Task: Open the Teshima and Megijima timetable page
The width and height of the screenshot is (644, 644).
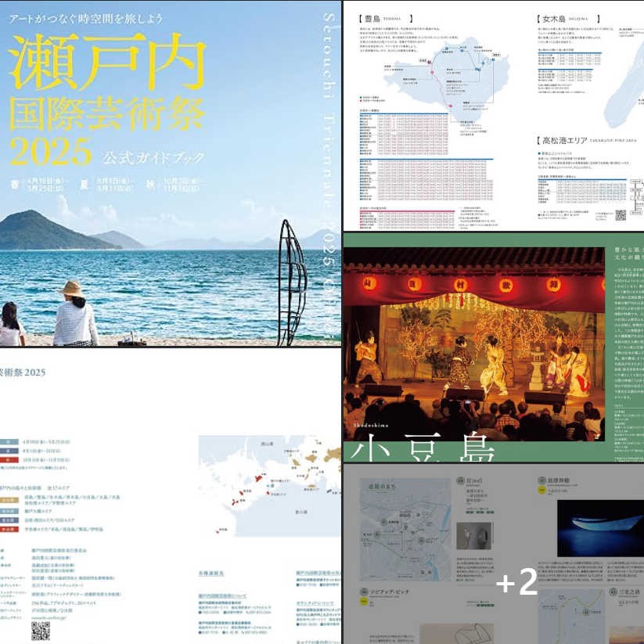Action: tap(493, 115)
